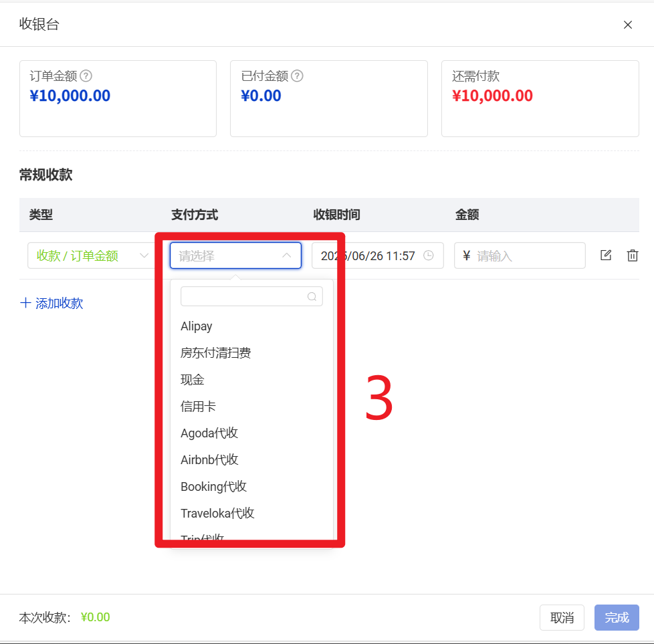Click the help icon beside 已付金额
The width and height of the screenshot is (654, 644).
point(298,76)
